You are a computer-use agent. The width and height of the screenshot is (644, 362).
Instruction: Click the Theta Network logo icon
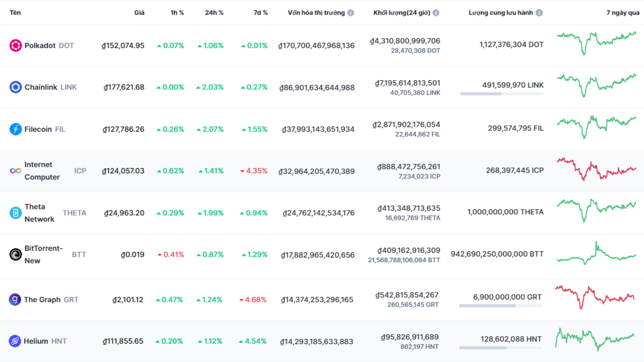[15, 213]
